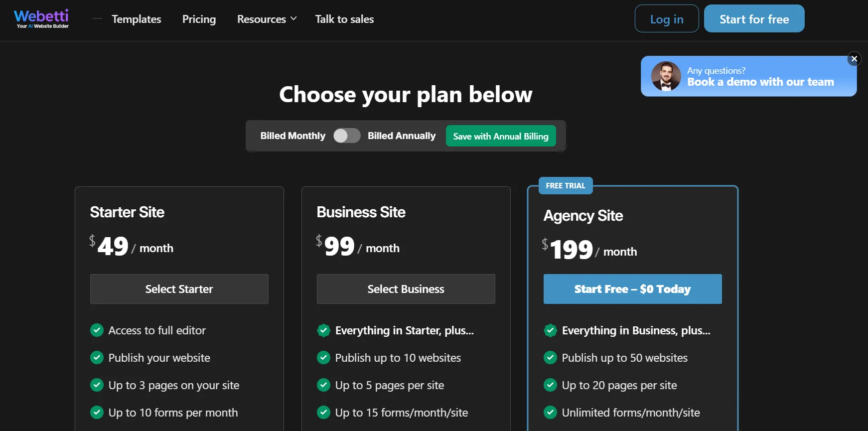Toggle billing to annual
868x431 pixels.
click(x=347, y=136)
